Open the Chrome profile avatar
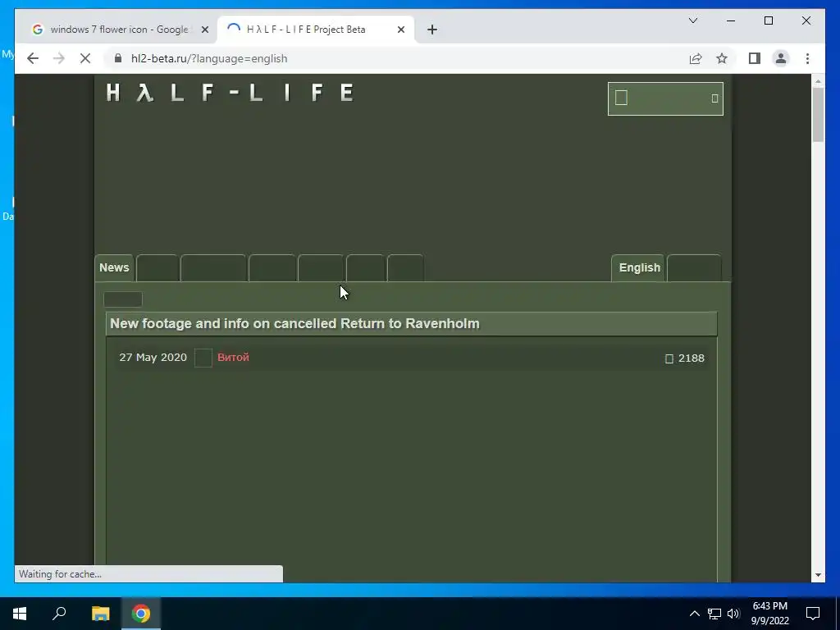Screen dimensions: 840x630 pyautogui.click(x=781, y=58)
